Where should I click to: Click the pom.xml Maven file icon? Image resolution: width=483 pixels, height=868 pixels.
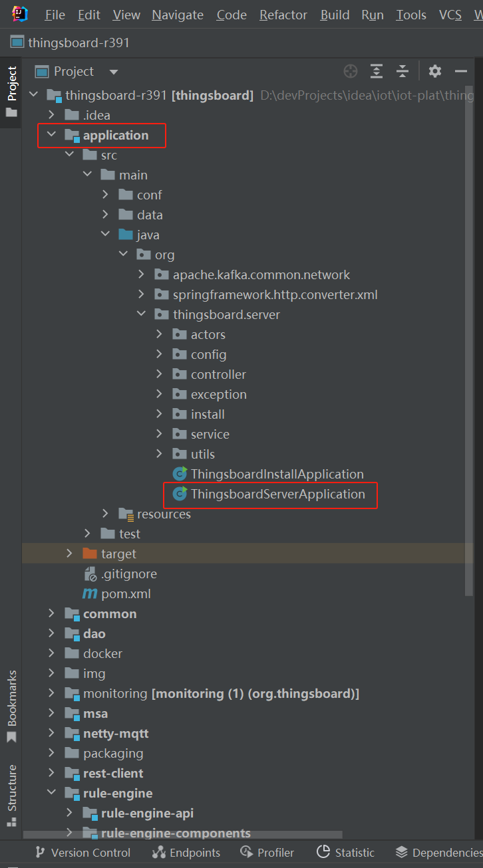pos(90,594)
